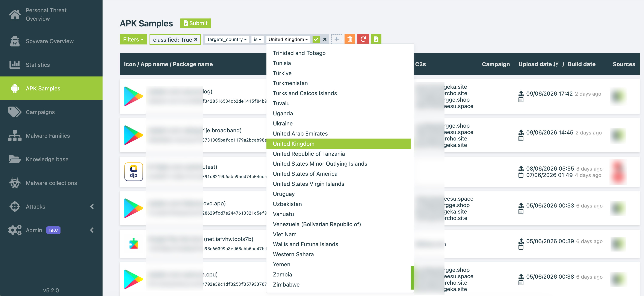Open Spyware Overview spy icon
Screen dimensions: 644x296
point(15,41)
